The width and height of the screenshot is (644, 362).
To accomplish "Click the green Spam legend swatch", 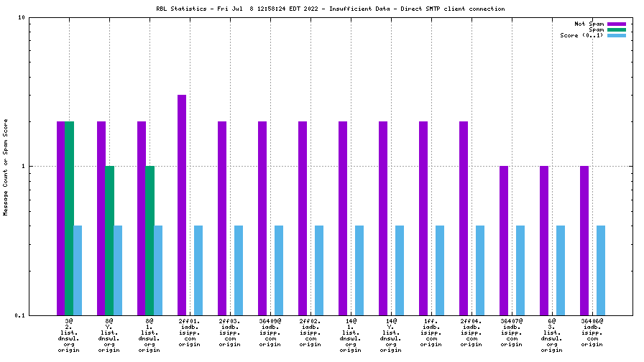I will 617,29.
